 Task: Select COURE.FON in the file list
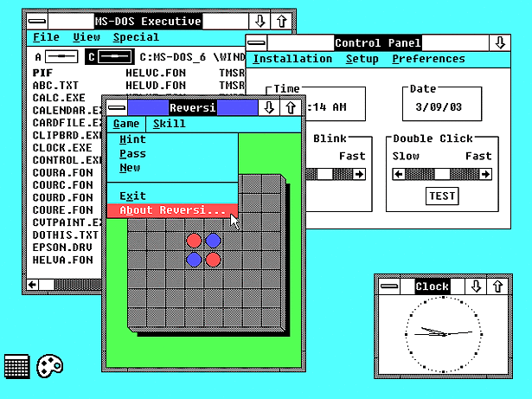(x=63, y=209)
